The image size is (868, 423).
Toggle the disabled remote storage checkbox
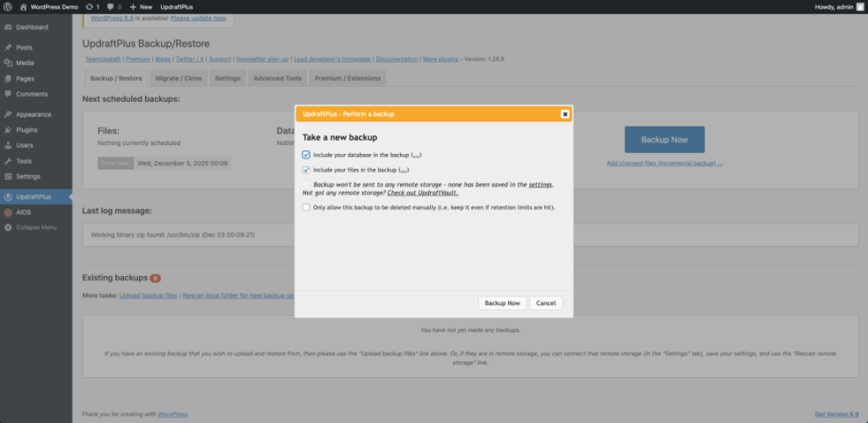306,185
